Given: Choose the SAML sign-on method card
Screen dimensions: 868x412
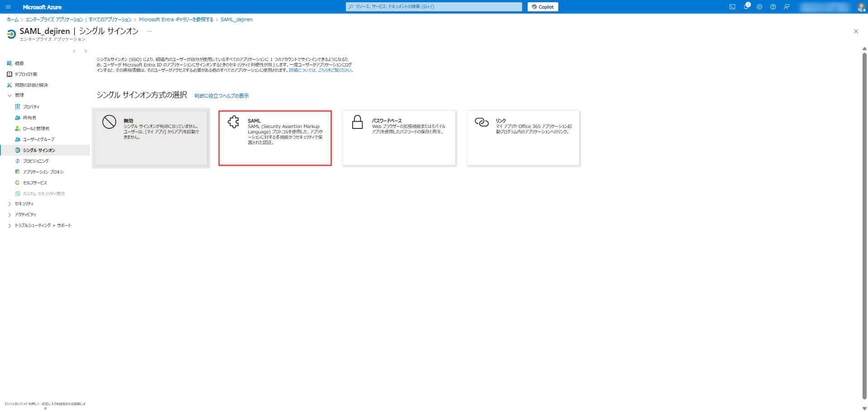Looking at the screenshot, I should 275,138.
